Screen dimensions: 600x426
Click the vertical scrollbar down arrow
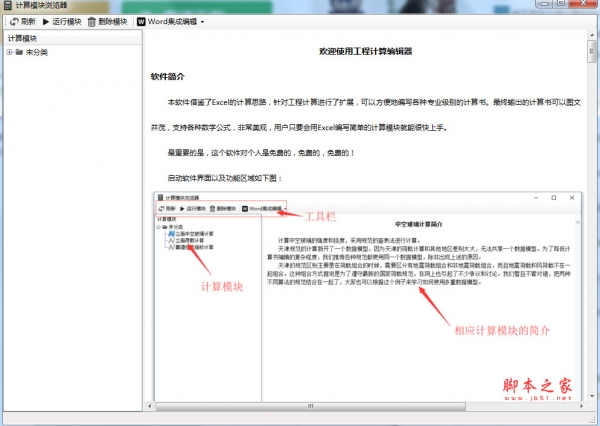tap(591, 398)
